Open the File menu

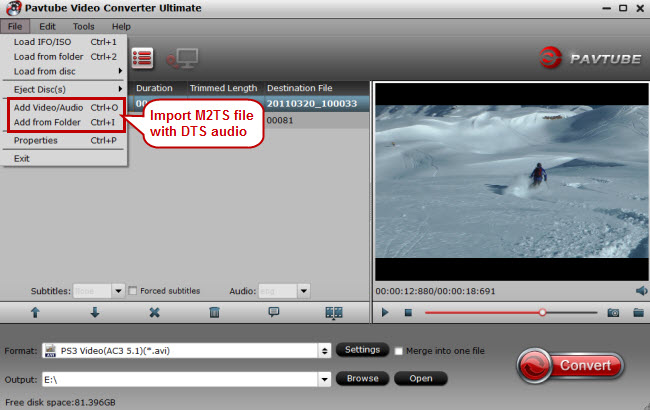15,27
